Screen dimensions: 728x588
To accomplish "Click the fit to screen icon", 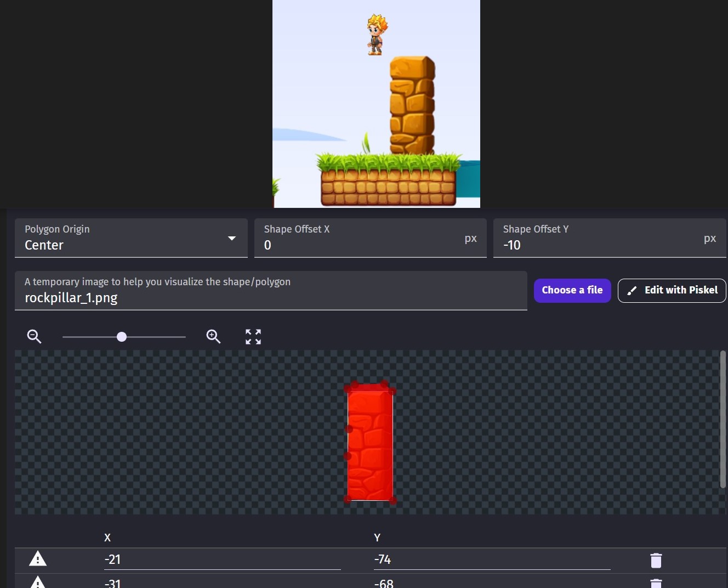I will pos(253,336).
